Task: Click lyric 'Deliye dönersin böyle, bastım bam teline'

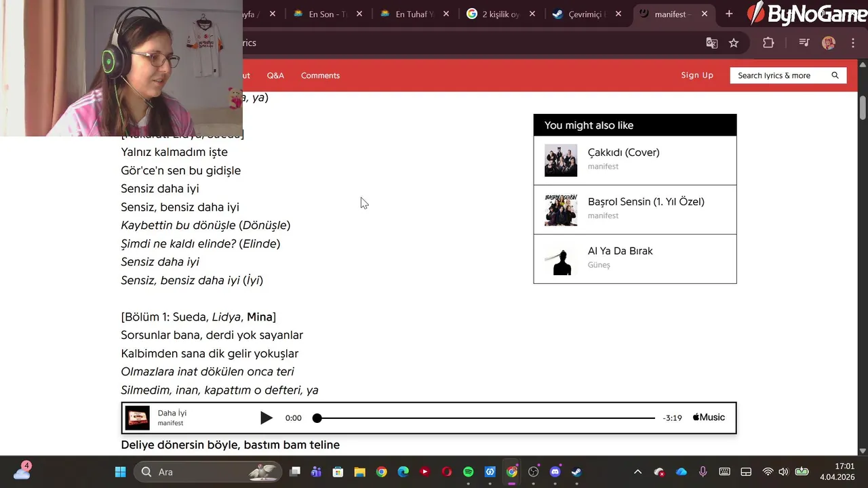Action: [x=230, y=445]
